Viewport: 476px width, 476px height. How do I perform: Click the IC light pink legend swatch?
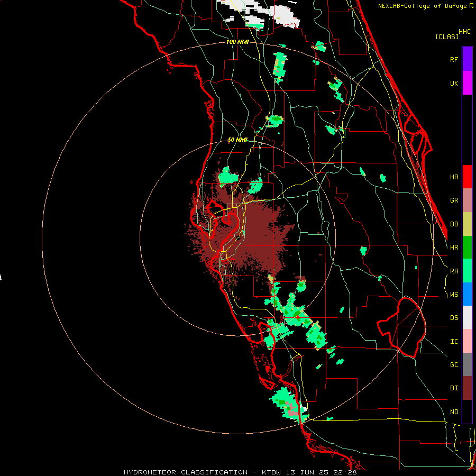coord(467,341)
